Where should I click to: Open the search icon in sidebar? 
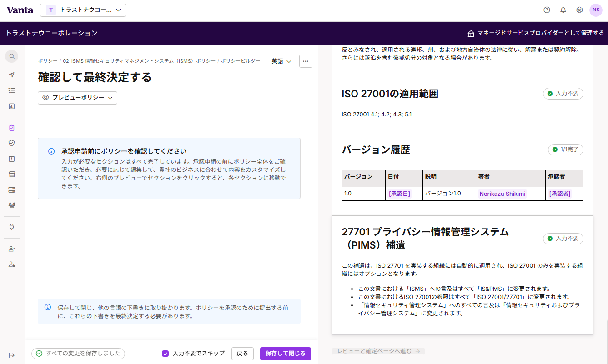(12, 56)
